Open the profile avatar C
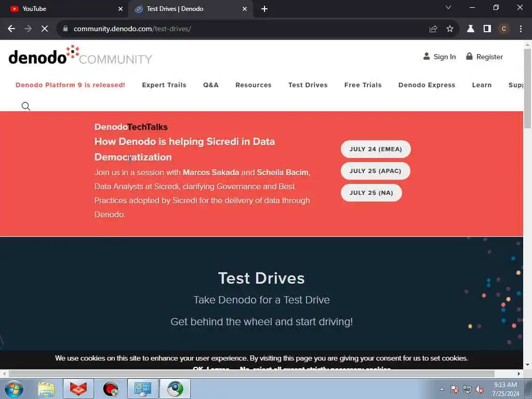This screenshot has height=399, width=532. tap(503, 29)
